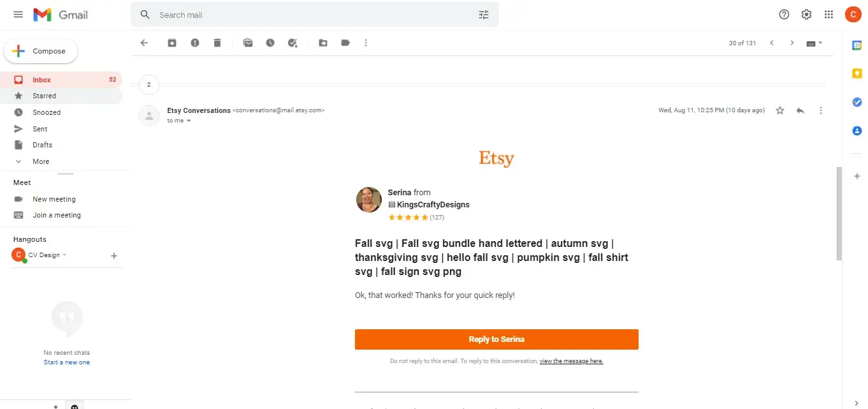Add this email to Tasks
The height and width of the screenshot is (409, 868).
293,43
